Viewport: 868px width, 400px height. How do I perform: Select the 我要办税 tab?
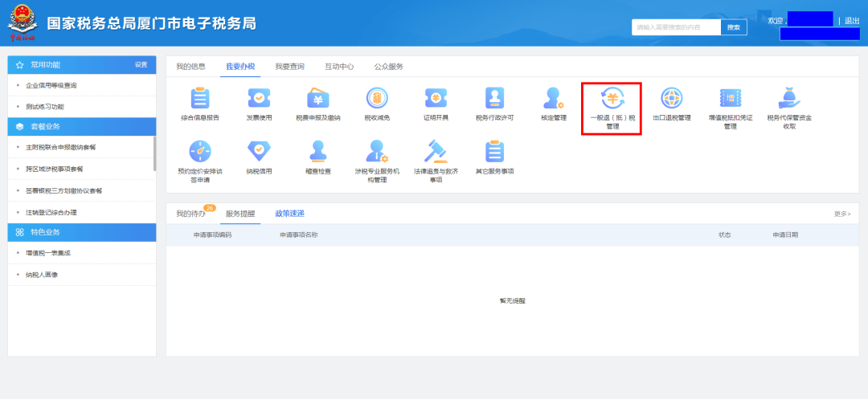click(x=240, y=67)
